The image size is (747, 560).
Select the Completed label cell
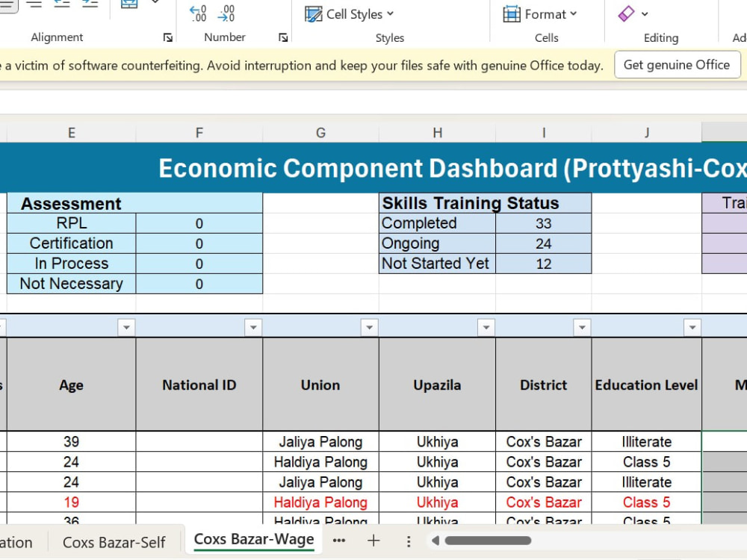point(437,223)
